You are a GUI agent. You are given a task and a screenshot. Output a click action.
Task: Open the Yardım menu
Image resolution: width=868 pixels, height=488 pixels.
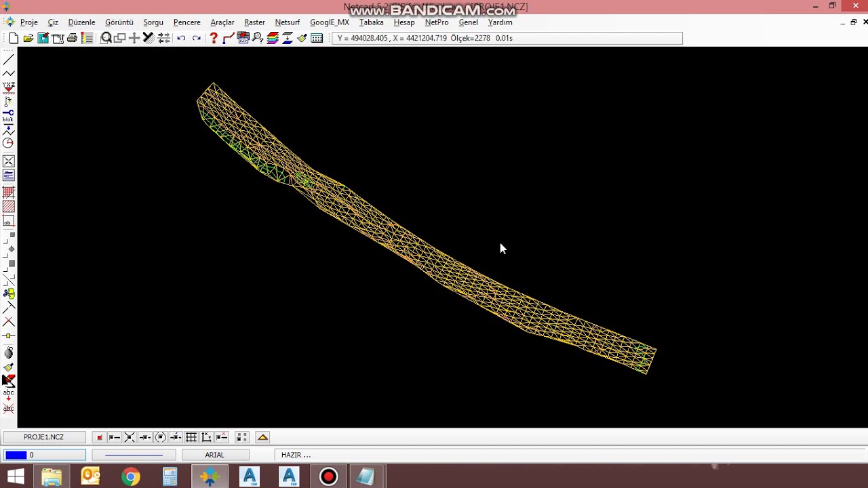pyautogui.click(x=500, y=22)
